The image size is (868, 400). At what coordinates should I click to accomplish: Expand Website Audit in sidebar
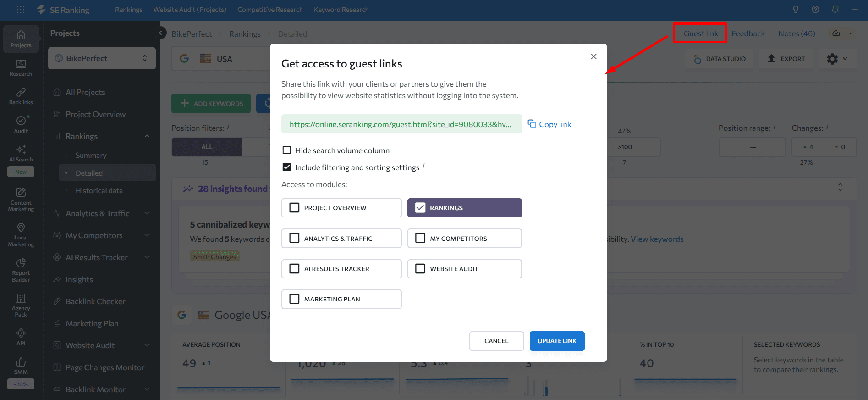coord(147,345)
